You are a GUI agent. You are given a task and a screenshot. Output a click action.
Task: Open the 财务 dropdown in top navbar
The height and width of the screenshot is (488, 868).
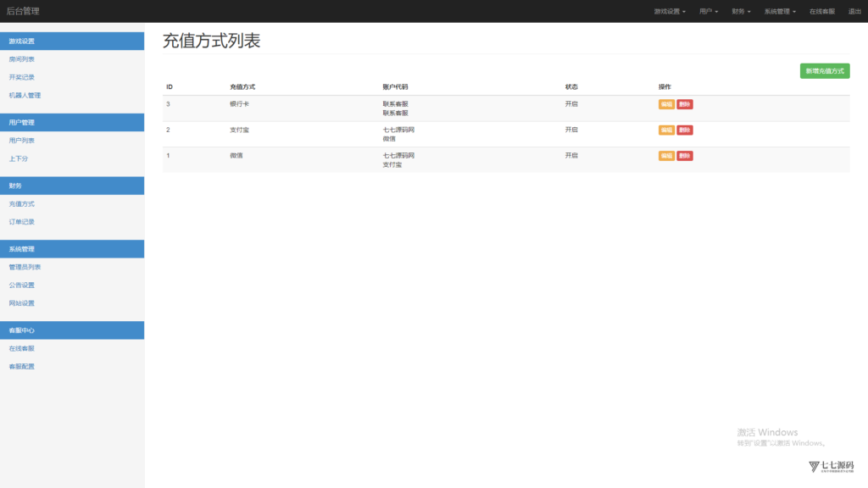click(741, 12)
